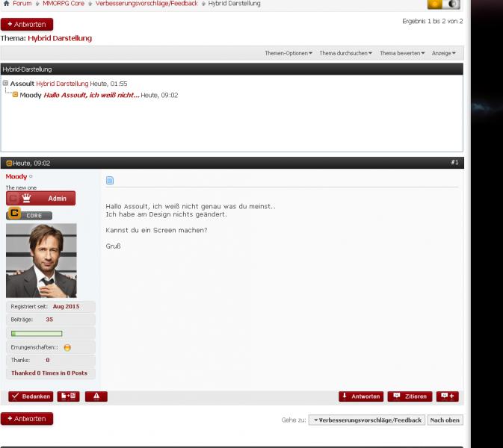The height and width of the screenshot is (448, 503).
Task: Collapse the Assoult thread tree node
Action: (x=5, y=84)
